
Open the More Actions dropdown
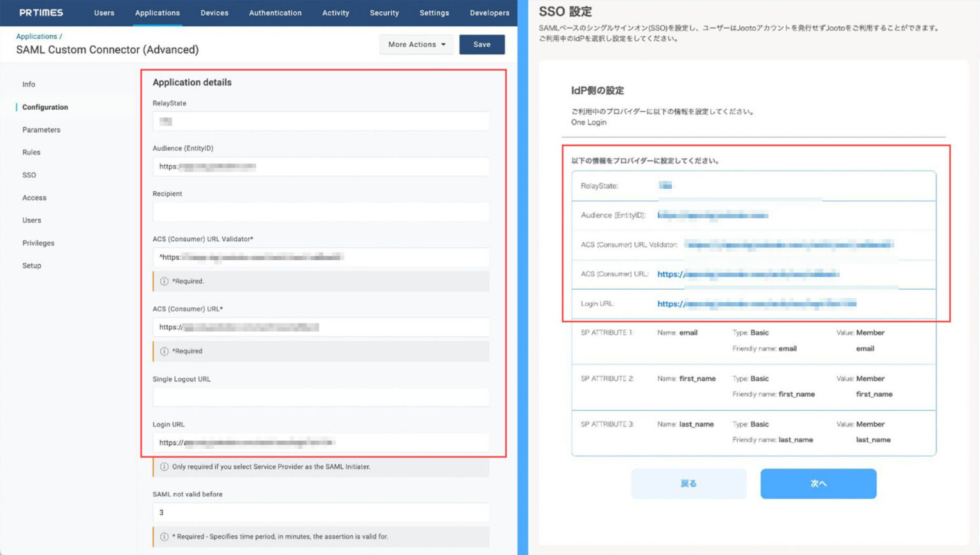416,45
